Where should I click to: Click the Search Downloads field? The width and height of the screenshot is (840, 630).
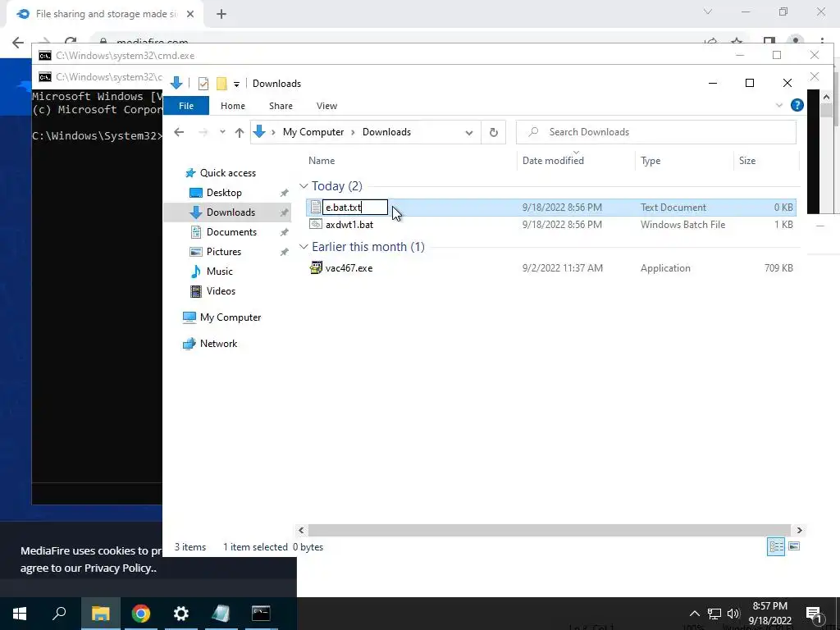click(656, 132)
